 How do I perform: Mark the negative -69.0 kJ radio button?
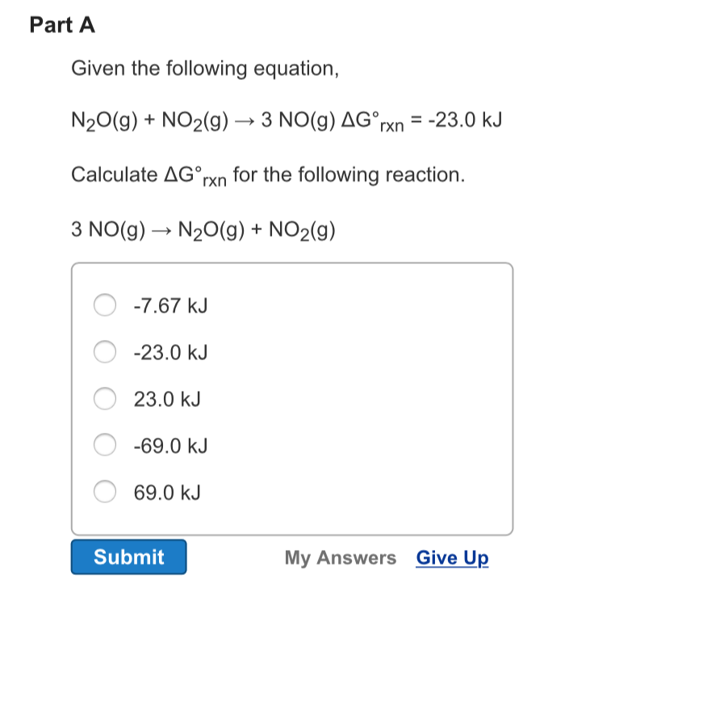pyautogui.click(x=105, y=445)
